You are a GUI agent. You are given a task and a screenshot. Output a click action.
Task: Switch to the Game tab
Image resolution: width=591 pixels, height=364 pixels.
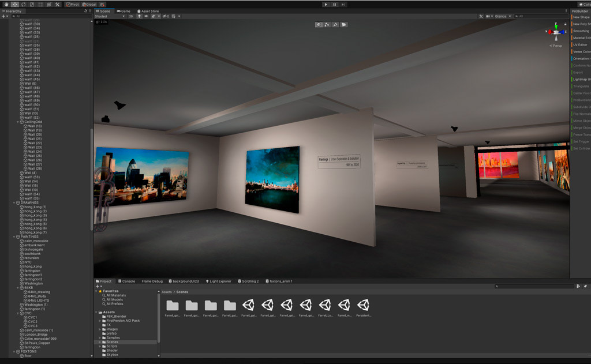[124, 12]
